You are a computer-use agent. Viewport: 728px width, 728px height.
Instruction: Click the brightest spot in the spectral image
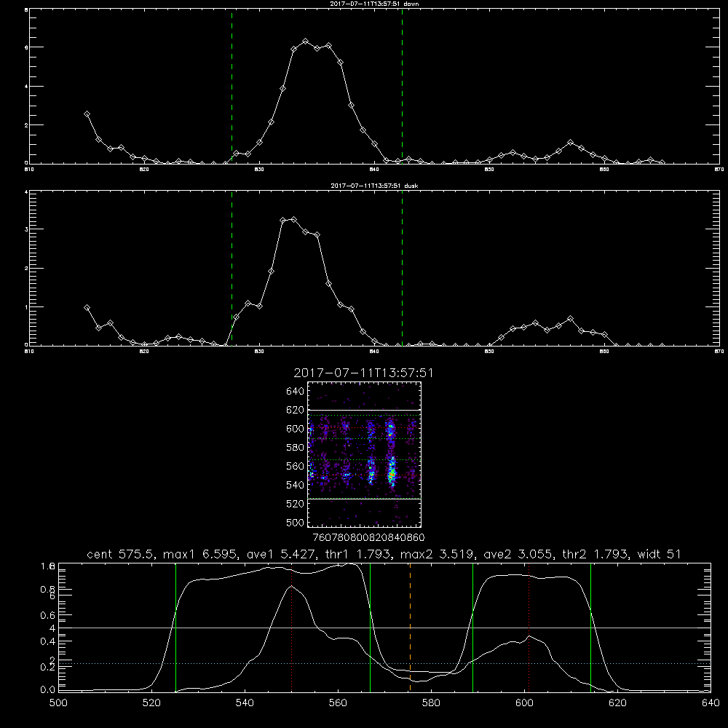pyautogui.click(x=392, y=475)
